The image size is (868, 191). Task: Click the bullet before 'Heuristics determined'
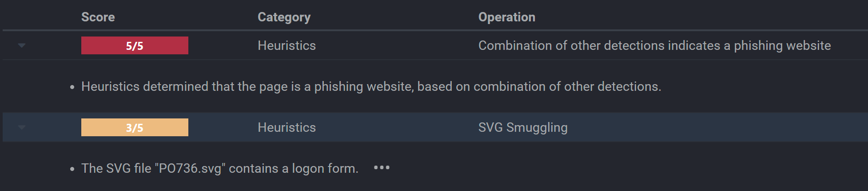click(x=72, y=87)
